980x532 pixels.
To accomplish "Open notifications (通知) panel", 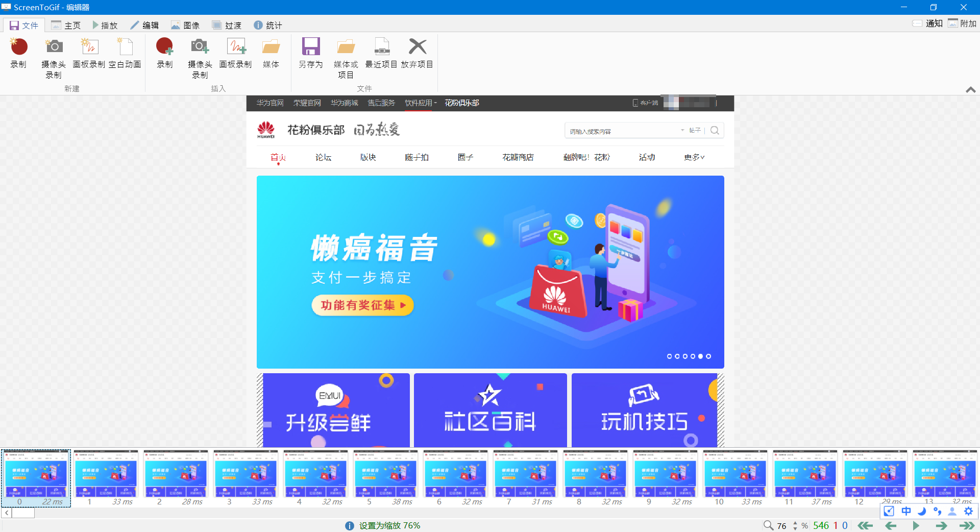I will click(x=927, y=23).
